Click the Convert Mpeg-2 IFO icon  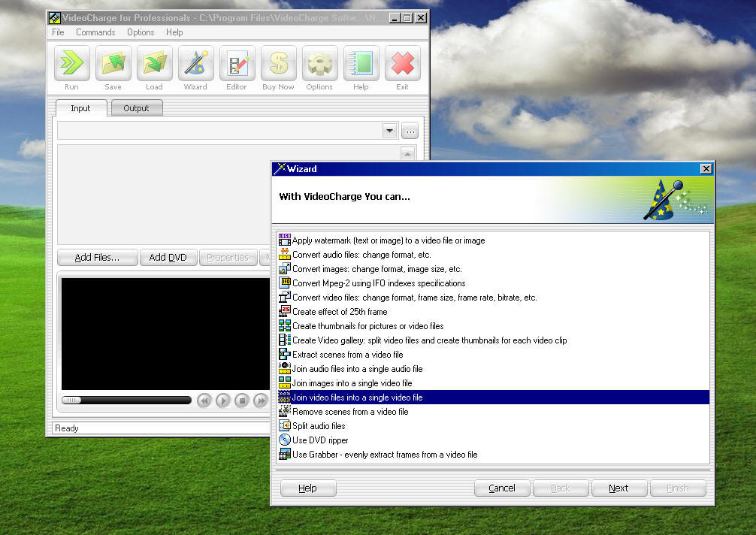[x=285, y=283]
